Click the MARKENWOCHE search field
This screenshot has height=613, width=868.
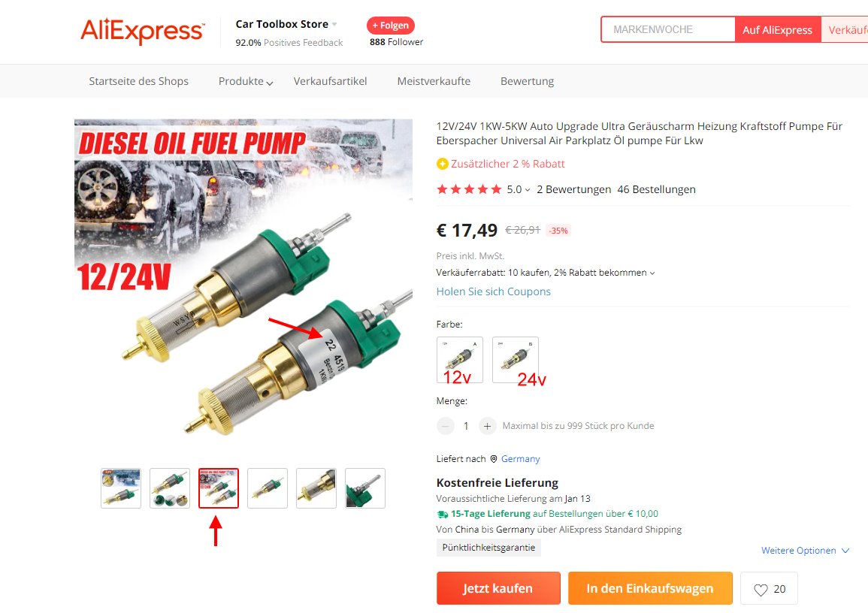[668, 29]
